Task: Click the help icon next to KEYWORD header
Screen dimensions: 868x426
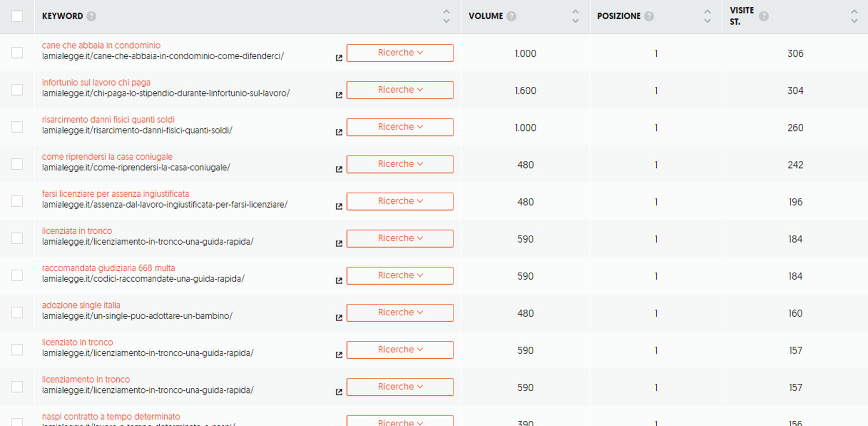Action: (x=91, y=16)
